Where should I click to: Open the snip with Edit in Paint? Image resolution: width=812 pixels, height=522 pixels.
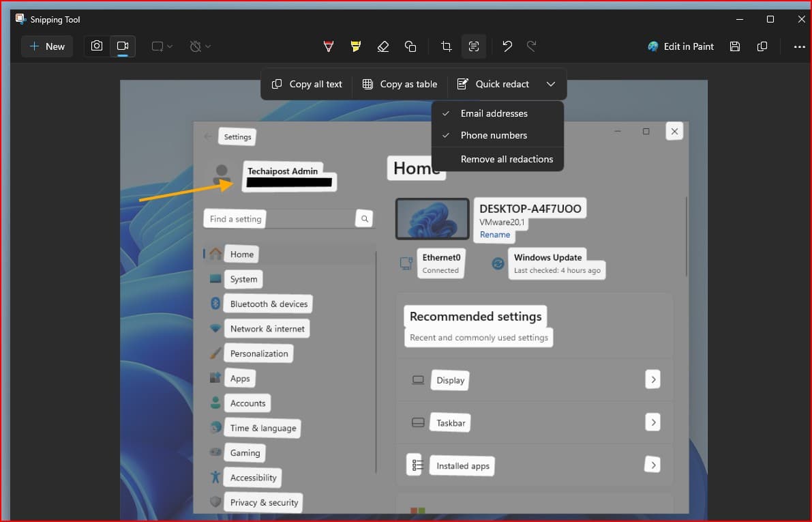click(680, 46)
